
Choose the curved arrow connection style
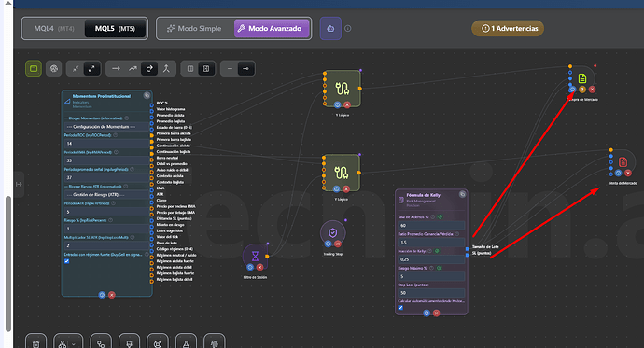point(149,68)
